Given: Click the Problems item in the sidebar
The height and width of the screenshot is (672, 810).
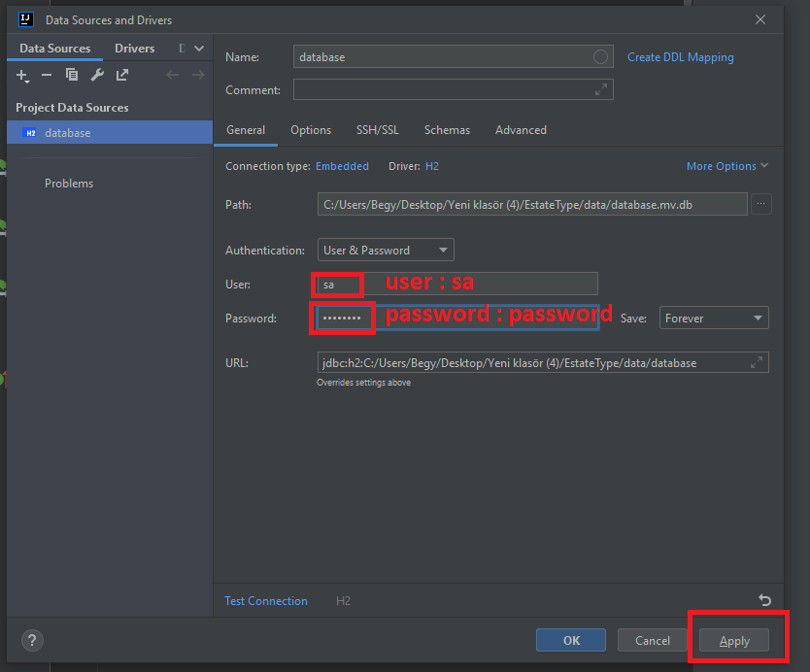Looking at the screenshot, I should coord(69,184).
